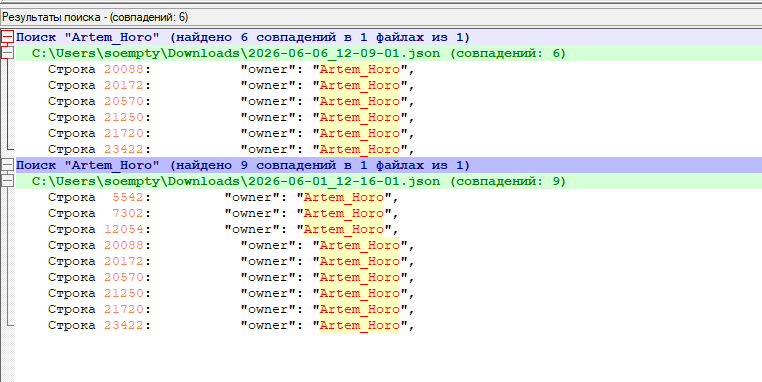This screenshot has height=382, width=762.
Task: Collapse the search with 6 matches found
Action: coord(7,37)
